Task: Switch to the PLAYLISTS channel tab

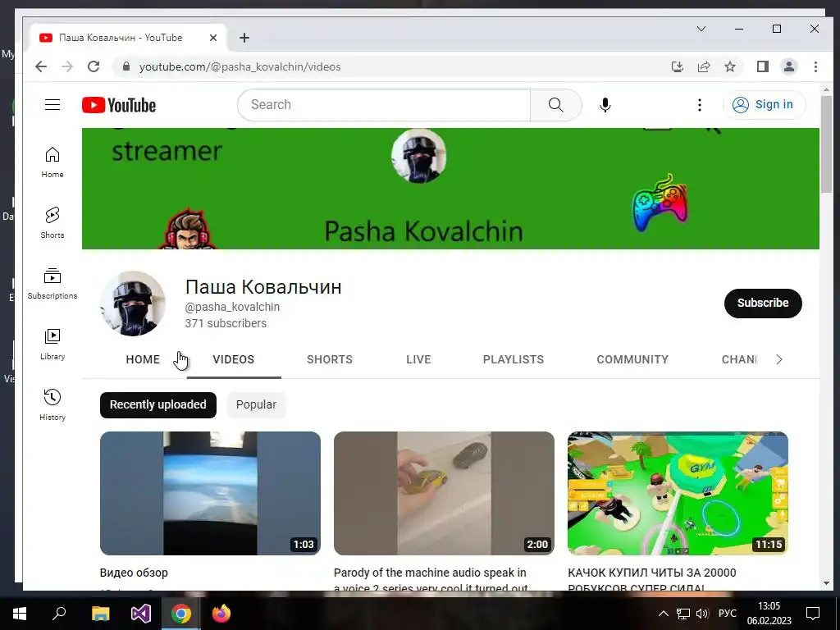Action: coord(514,359)
